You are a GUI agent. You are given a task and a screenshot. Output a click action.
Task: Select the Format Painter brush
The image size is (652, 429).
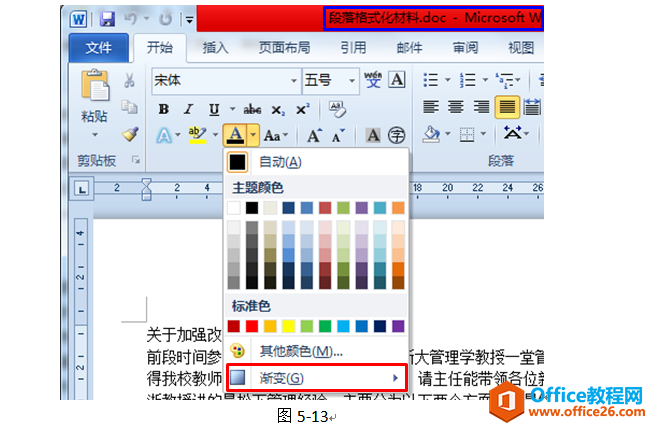130,134
